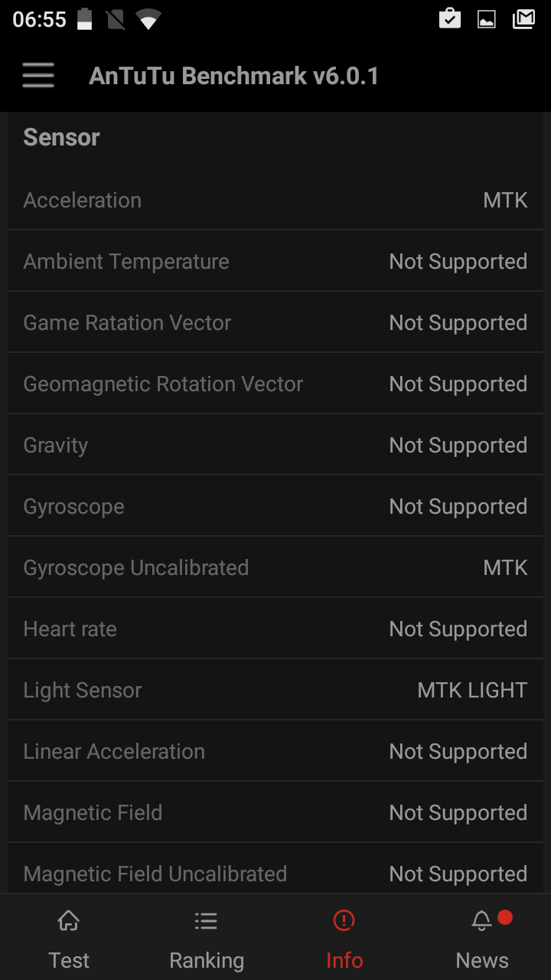Tap the Heart rate row
Viewport: 551px width, 980px height.
[275, 629]
